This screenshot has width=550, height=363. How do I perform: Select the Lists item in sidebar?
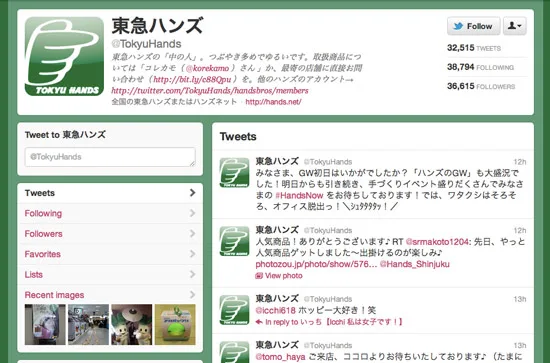click(x=110, y=274)
